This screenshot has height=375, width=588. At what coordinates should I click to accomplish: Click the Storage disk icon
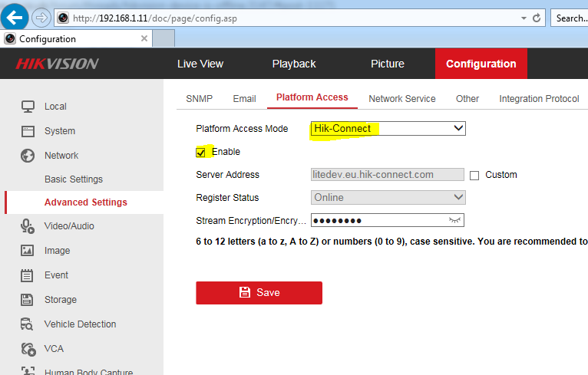click(x=28, y=300)
